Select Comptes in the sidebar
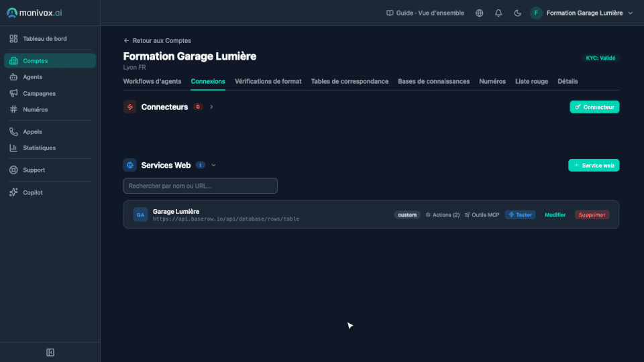This screenshot has height=362, width=644. tap(50, 61)
